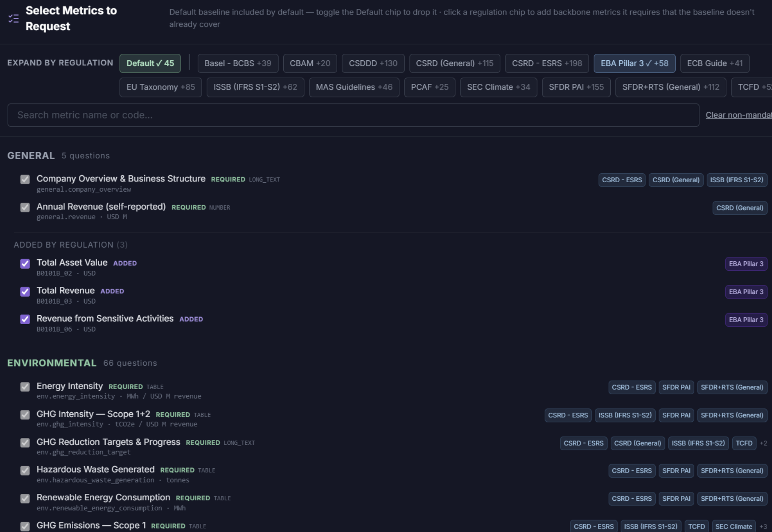
Task: Add Basel - BCBS regulation metrics
Action: click(238, 63)
